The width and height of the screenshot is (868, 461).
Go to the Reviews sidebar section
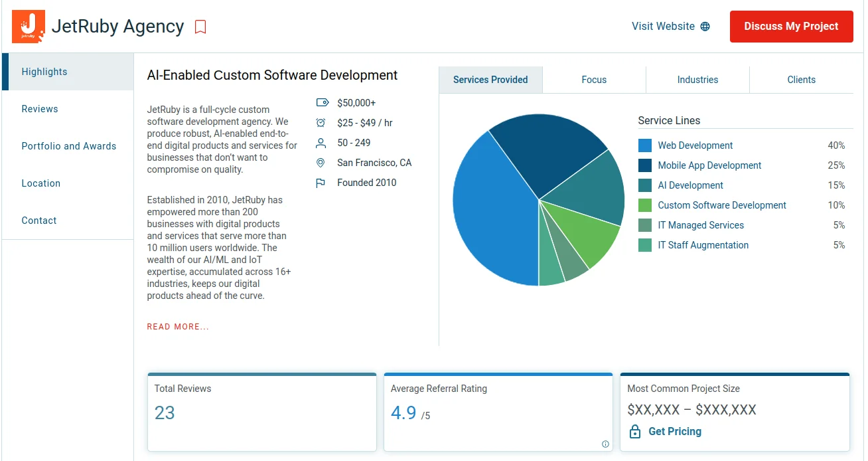[68, 109]
